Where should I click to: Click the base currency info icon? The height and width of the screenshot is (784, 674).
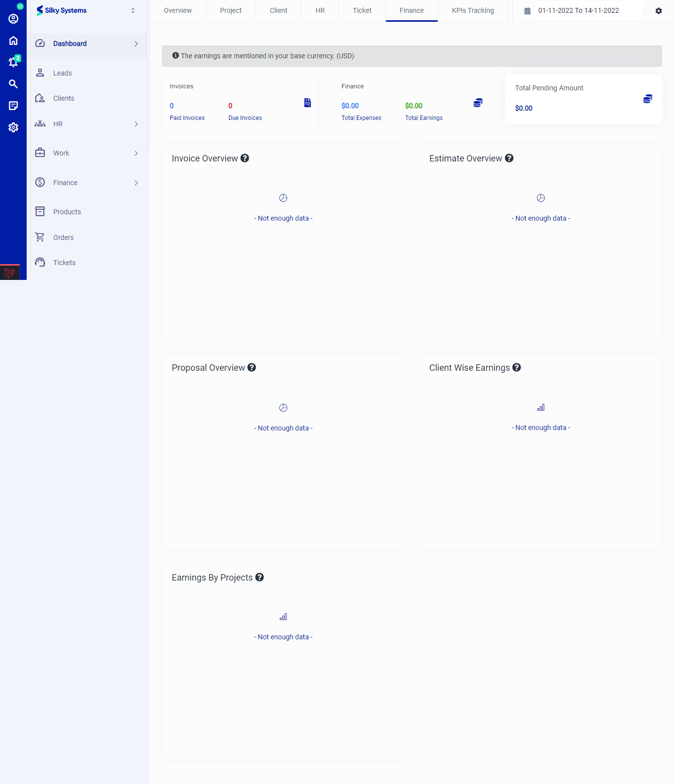[176, 55]
